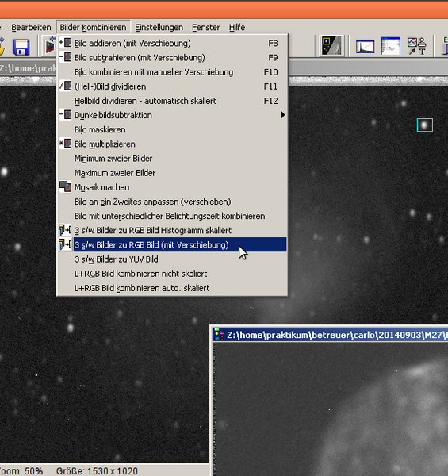Viewport: 448px width, 476px height.
Task: Select 3 s/w Bilder zu RGB Bild (mit Verschiebung)
Action: click(x=172, y=244)
